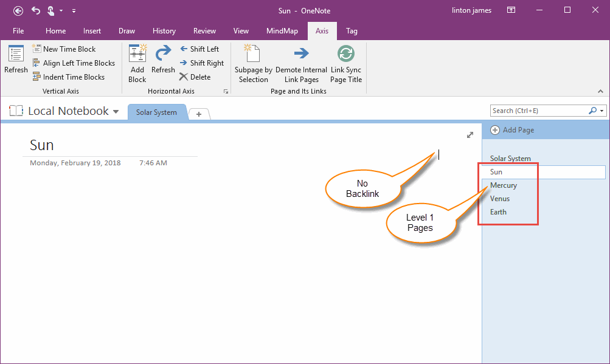Viewport: 610px width, 364px height.
Task: Open Ribbon Display Options
Action: point(511,10)
